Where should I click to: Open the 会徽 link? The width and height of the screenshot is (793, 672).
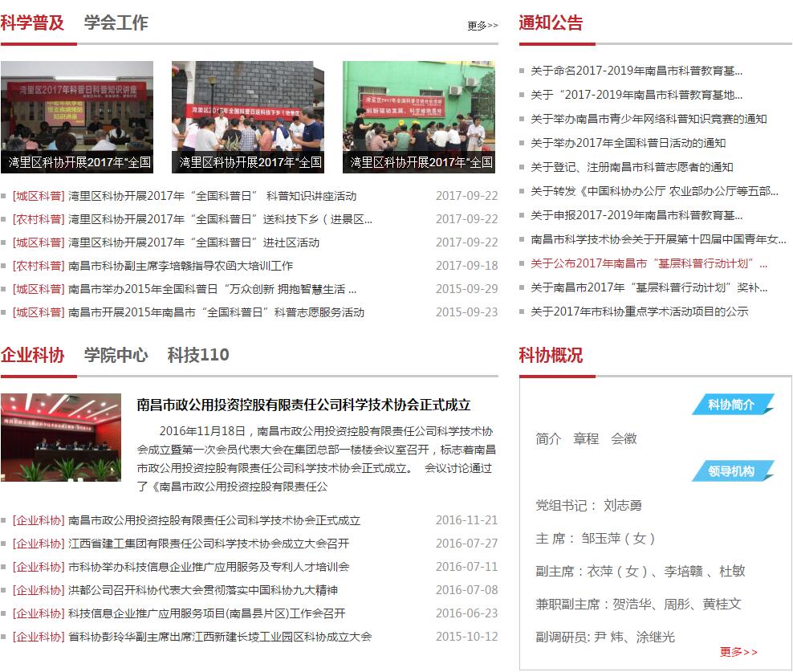coord(624,438)
